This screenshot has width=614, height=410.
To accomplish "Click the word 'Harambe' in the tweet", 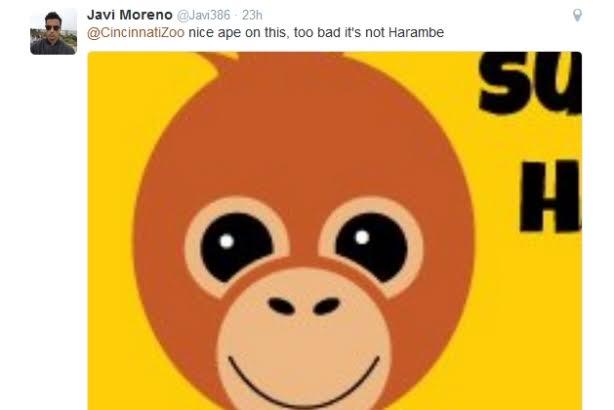I will [x=416, y=32].
